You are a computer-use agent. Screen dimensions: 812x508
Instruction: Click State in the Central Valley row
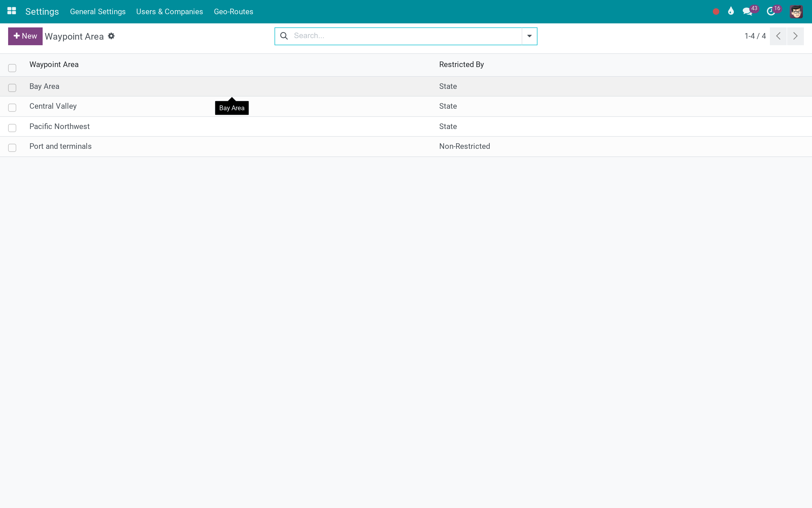click(x=448, y=106)
